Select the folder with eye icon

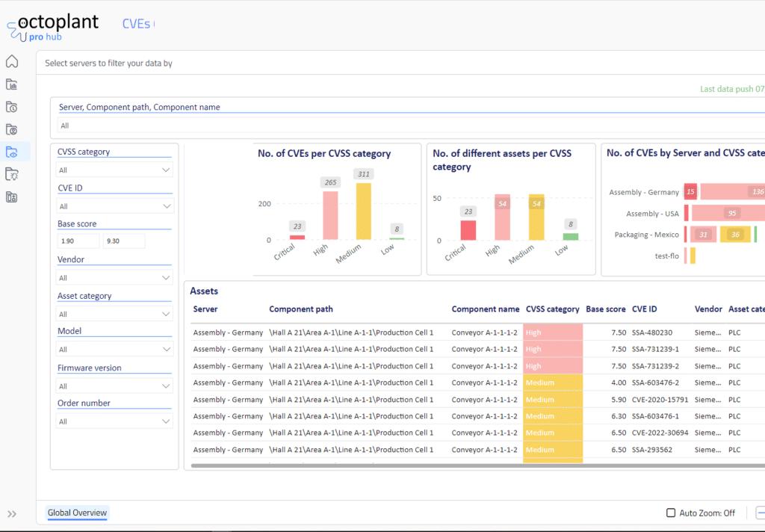point(12,152)
